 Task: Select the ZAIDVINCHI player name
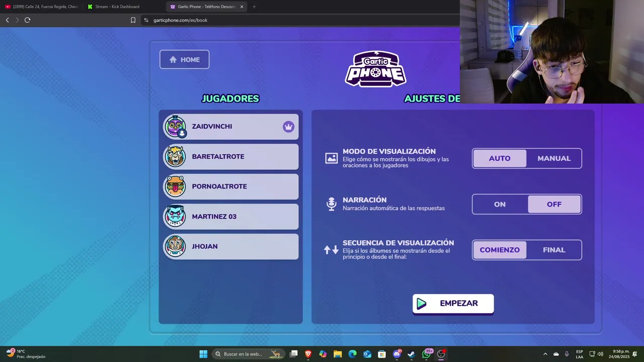[x=212, y=127]
